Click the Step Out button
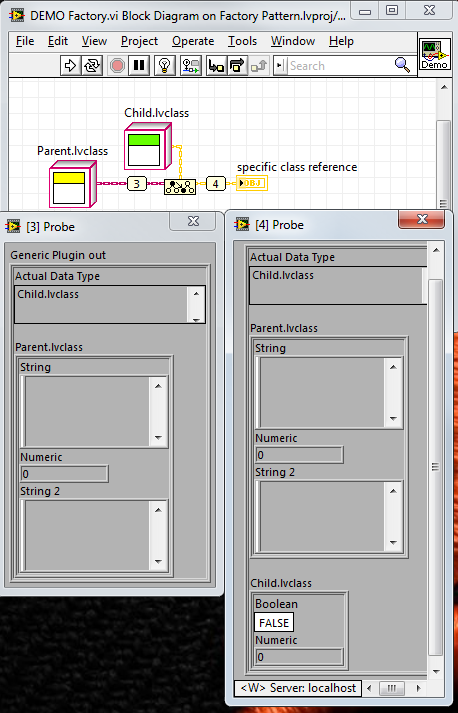The height and width of the screenshot is (713, 458). (x=259, y=65)
